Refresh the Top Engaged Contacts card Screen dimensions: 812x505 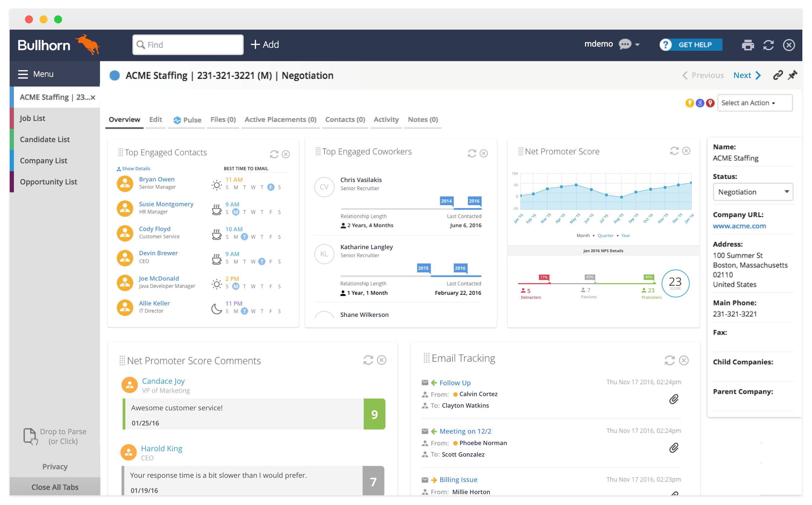pyautogui.click(x=274, y=154)
